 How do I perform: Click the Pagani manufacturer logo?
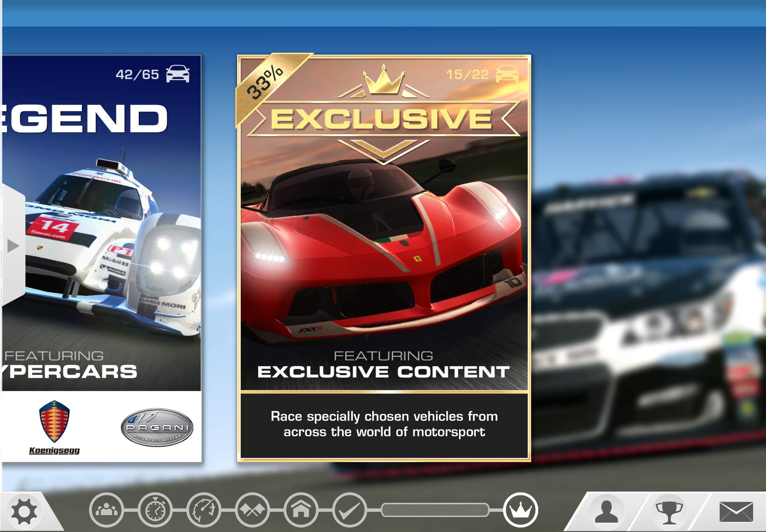pos(157,427)
